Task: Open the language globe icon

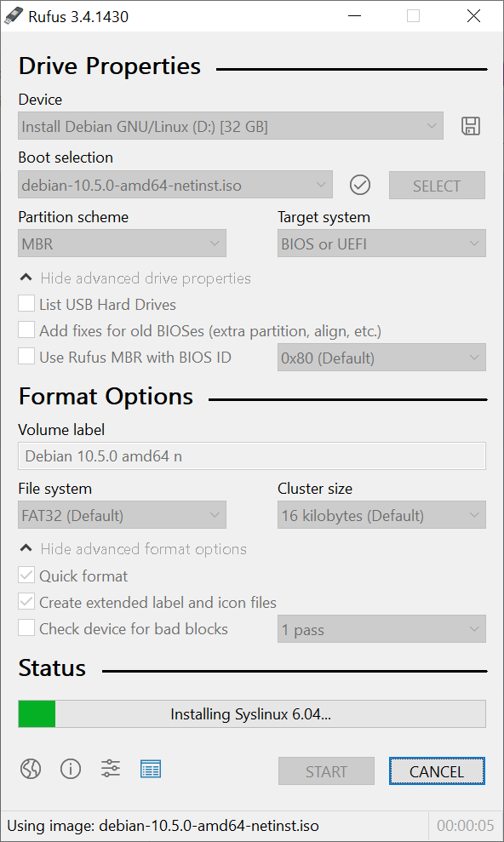Action: point(31,769)
